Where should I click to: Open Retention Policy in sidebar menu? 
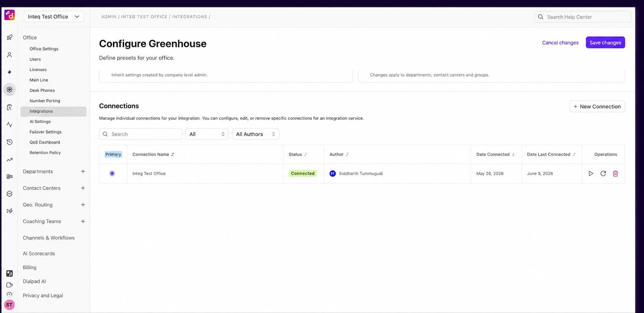tap(45, 153)
